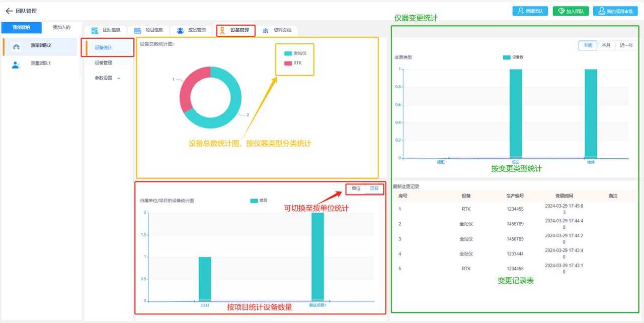Viewport: 644px width, 323px height.
Task: Click the 设备管理 tab instrument icon
Action: [222, 31]
